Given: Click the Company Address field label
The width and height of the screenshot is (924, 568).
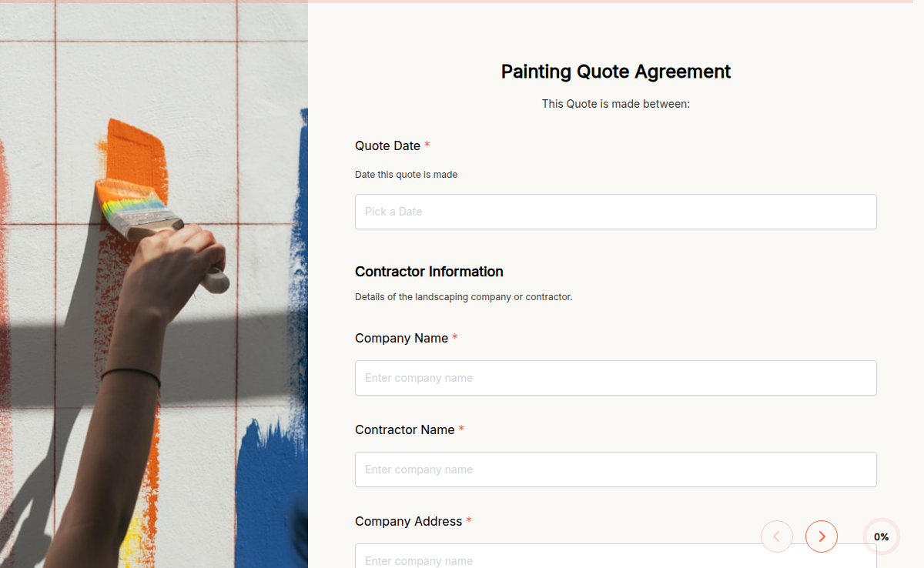Looking at the screenshot, I should [x=409, y=521].
